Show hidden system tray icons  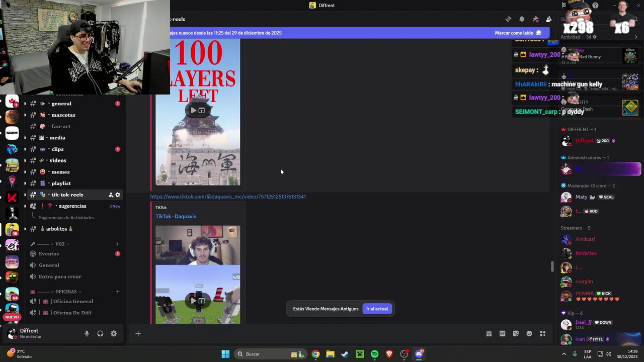click(563, 354)
